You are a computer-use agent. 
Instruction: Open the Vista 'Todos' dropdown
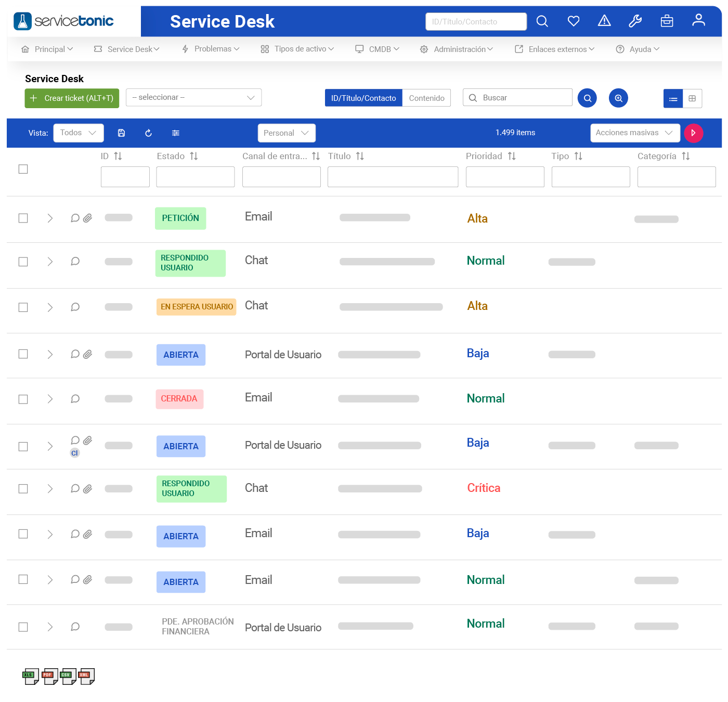[x=79, y=133]
